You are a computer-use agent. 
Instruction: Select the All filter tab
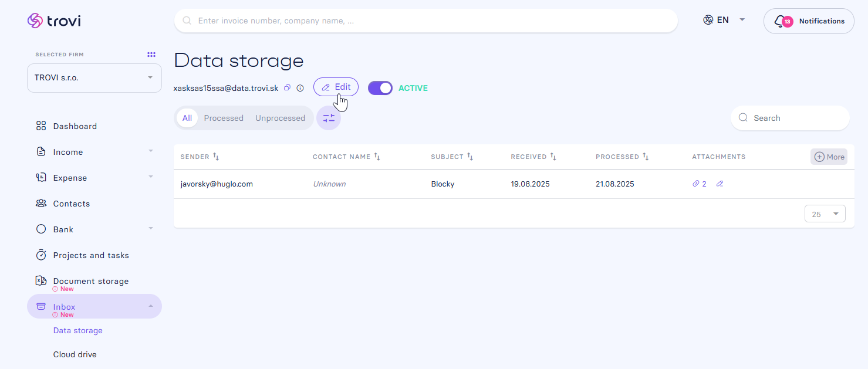tap(187, 118)
